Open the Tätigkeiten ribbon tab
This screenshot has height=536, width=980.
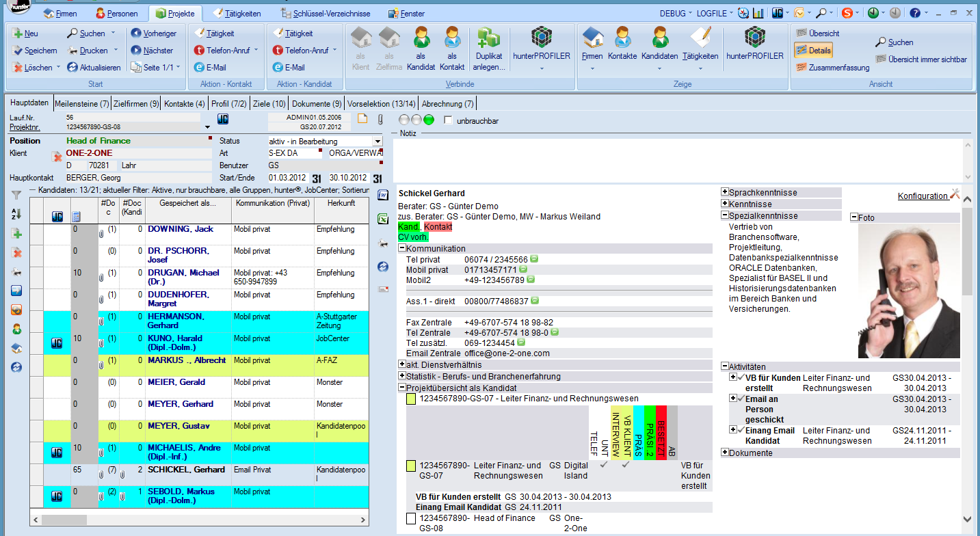[x=237, y=14]
